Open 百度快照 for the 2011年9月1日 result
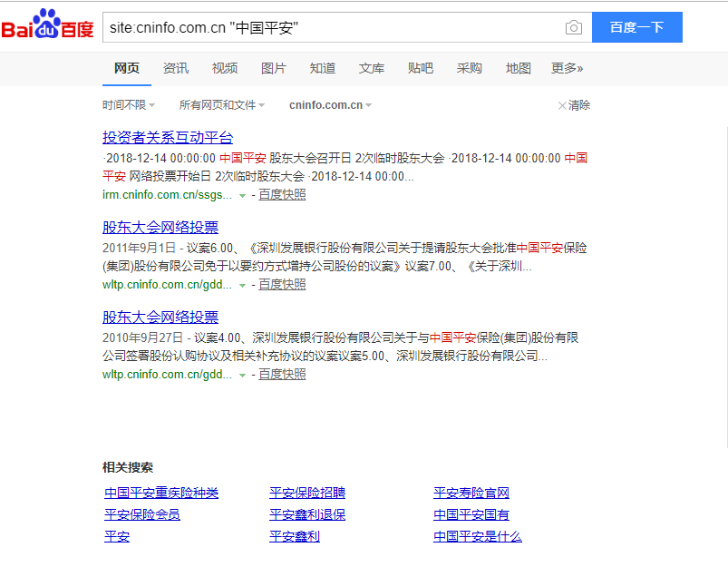This screenshot has width=728, height=567. (x=282, y=285)
